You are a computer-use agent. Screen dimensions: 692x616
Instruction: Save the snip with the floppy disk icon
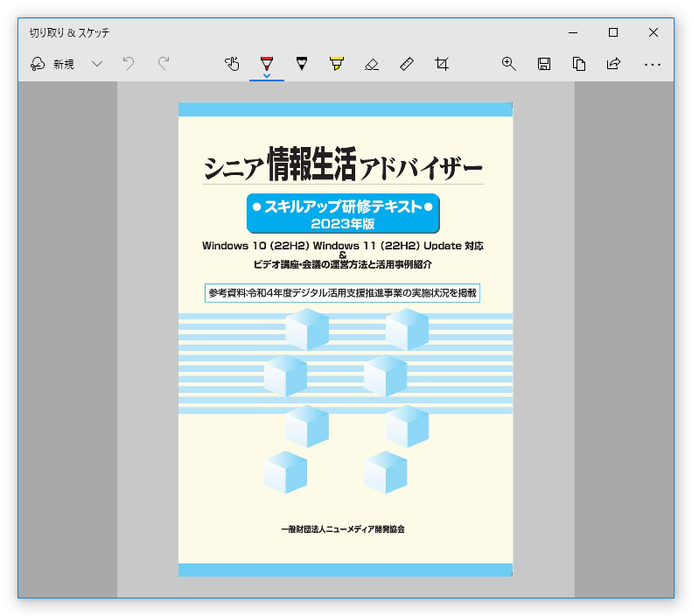coord(544,64)
